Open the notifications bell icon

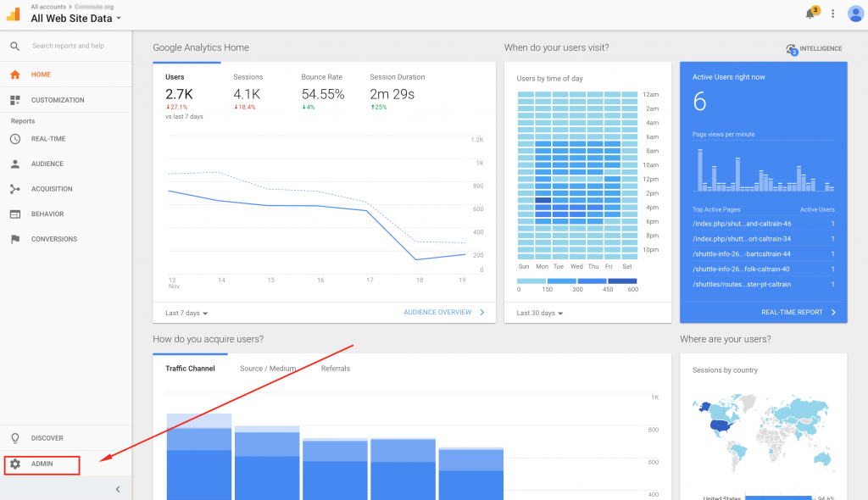pyautogui.click(x=811, y=14)
